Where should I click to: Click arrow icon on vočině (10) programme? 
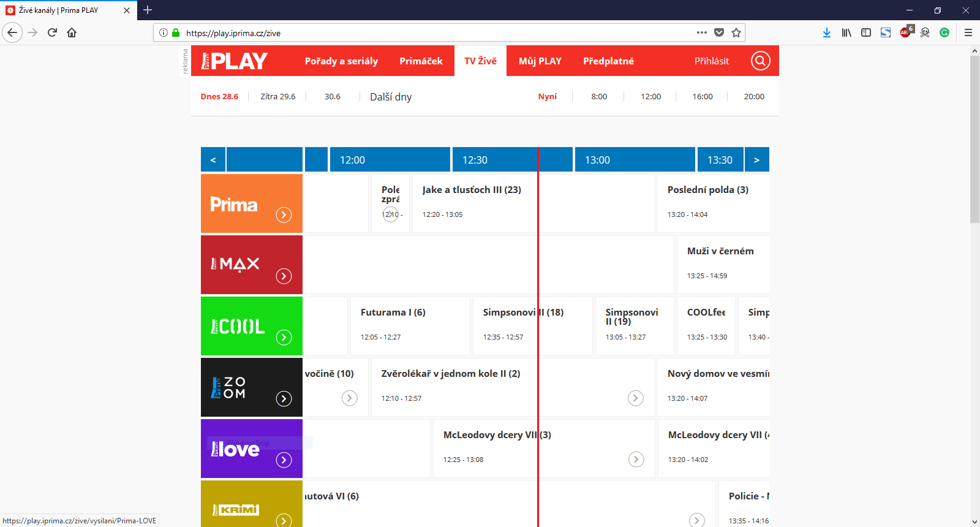[x=350, y=398]
